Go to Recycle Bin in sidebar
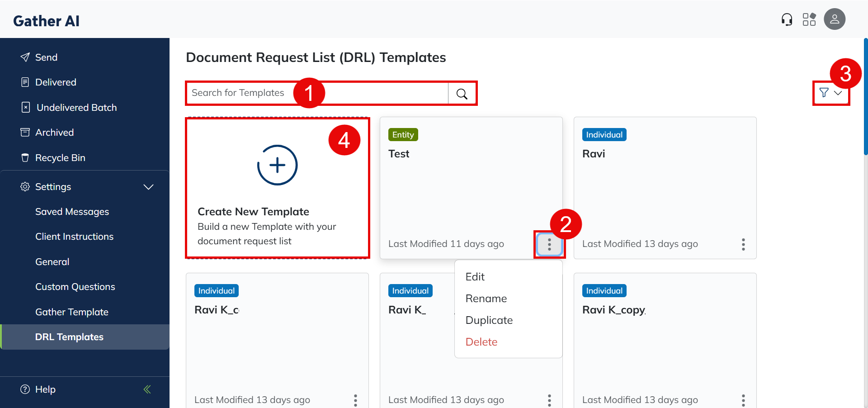 pos(60,158)
